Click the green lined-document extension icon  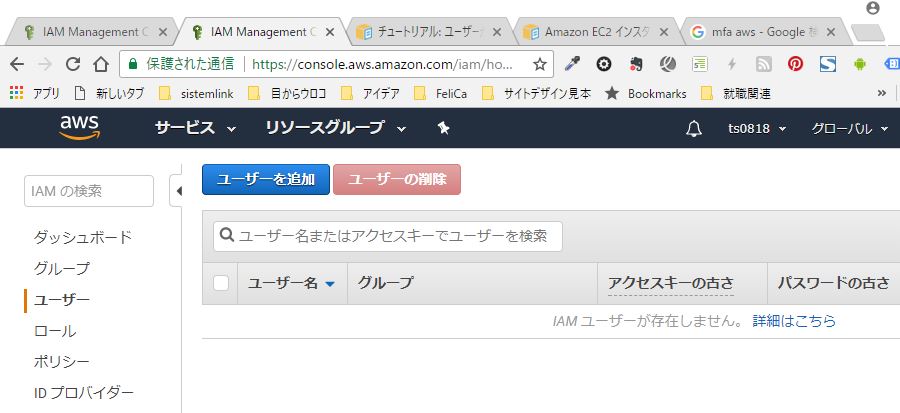[x=699, y=64]
